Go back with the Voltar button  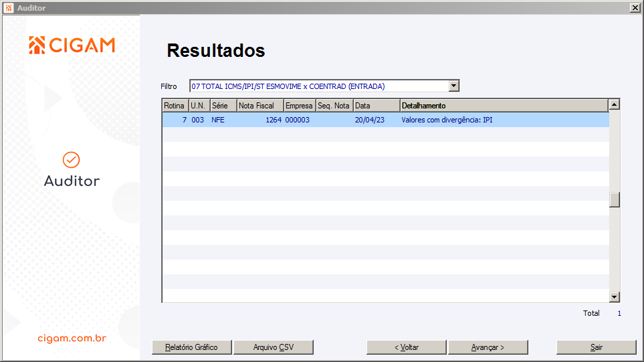406,347
